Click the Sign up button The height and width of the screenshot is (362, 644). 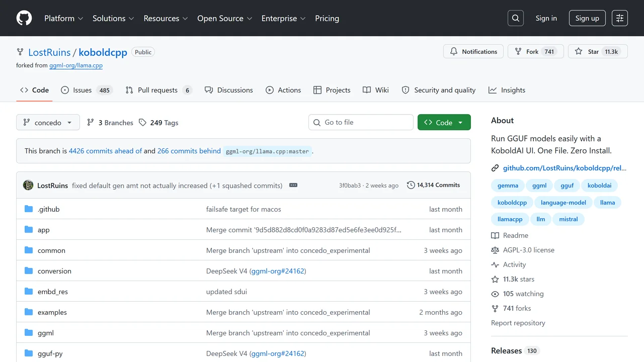click(587, 18)
